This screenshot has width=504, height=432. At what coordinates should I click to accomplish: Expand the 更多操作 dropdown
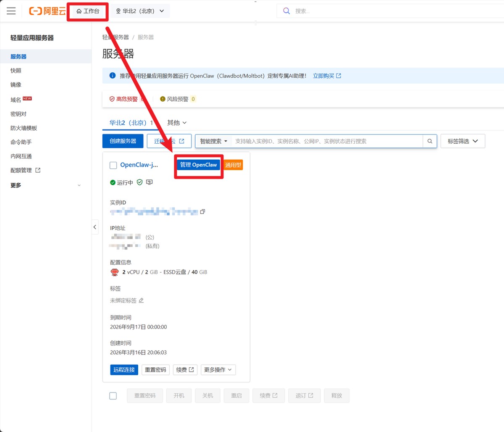pyautogui.click(x=218, y=370)
